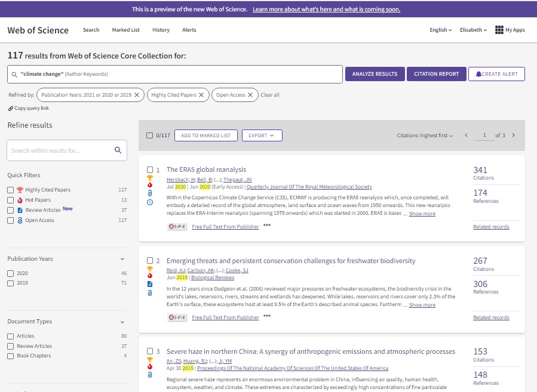Click the Review Article book icon on result 2
537x392 pixels.
(x=150, y=284)
